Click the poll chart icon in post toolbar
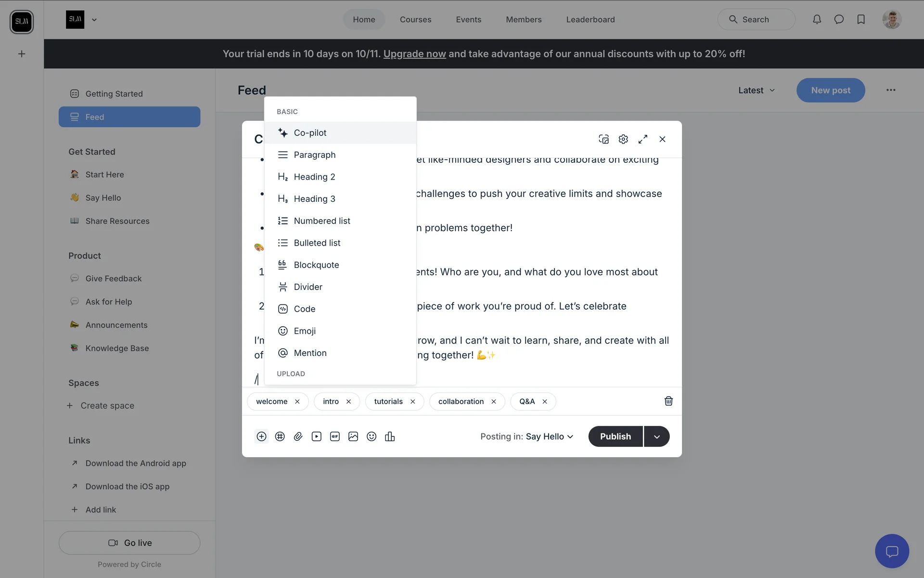Screen dimensions: 924x578 click(x=390, y=436)
